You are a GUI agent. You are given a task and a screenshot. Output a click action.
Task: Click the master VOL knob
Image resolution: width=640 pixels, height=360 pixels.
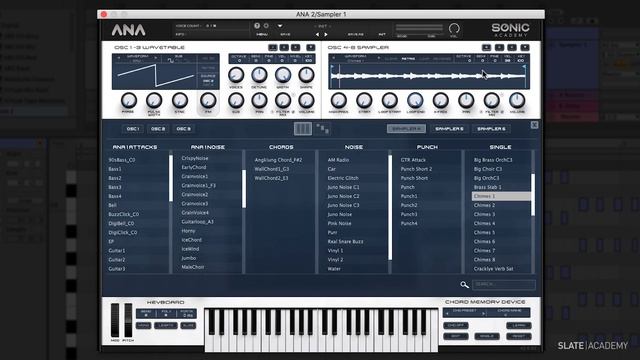(x=454, y=29)
